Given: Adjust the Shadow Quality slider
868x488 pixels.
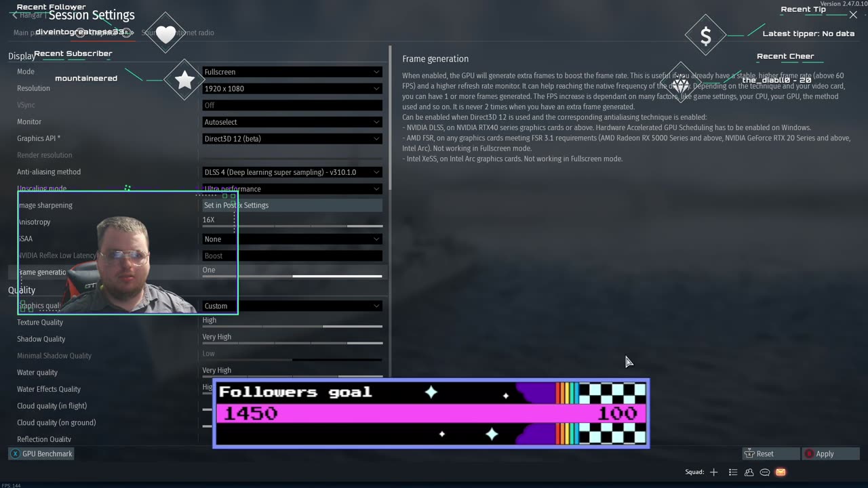Looking at the screenshot, I should pyautogui.click(x=292, y=342).
